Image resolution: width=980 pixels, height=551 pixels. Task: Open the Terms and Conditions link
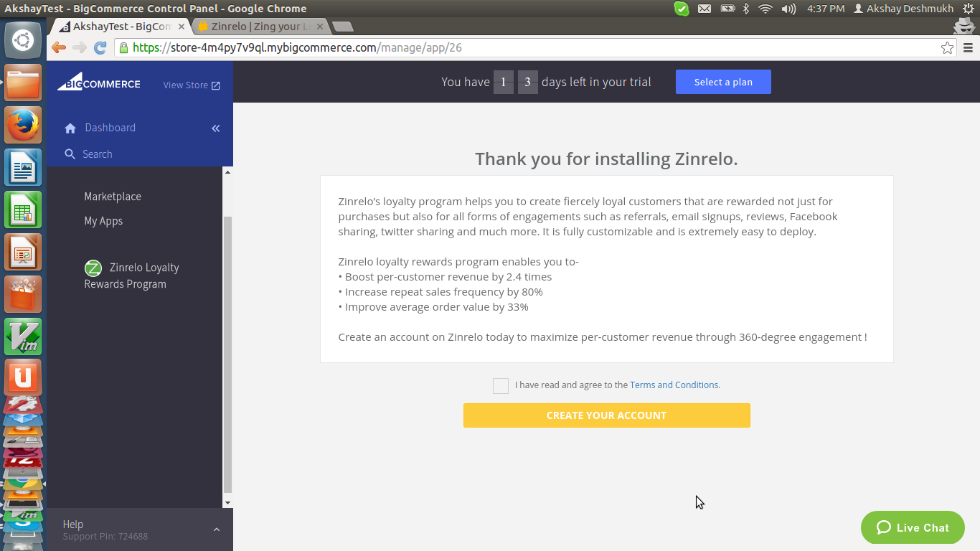tap(674, 385)
